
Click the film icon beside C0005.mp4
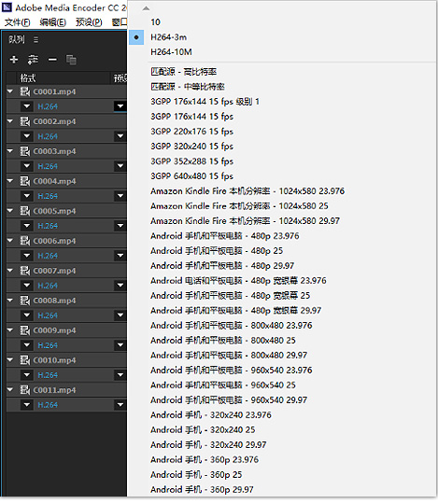(25, 211)
